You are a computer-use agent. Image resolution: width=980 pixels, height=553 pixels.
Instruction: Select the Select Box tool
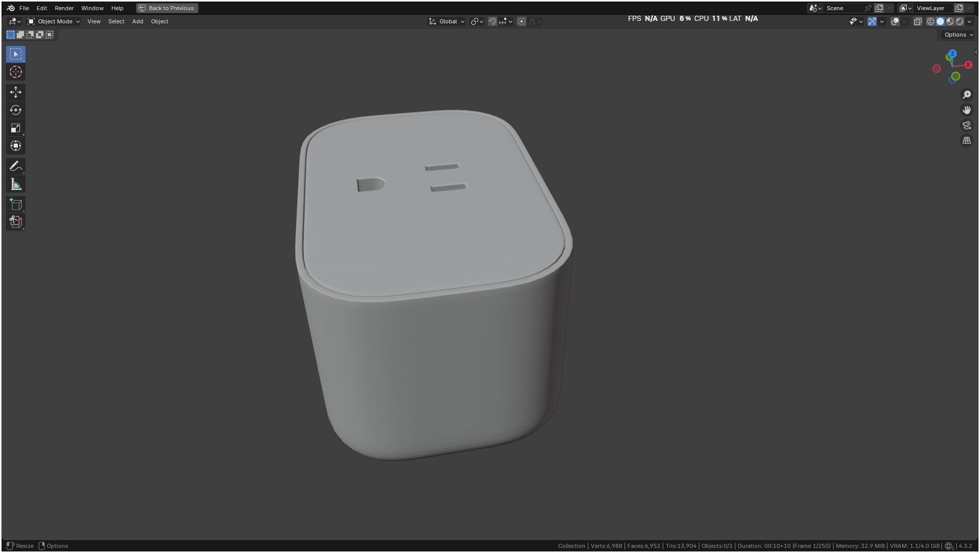point(16,54)
